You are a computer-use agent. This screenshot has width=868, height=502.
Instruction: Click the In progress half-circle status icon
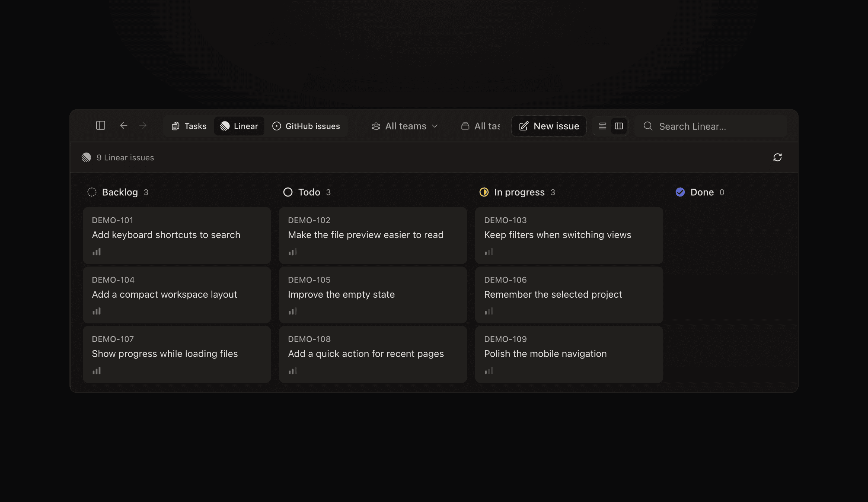(484, 192)
